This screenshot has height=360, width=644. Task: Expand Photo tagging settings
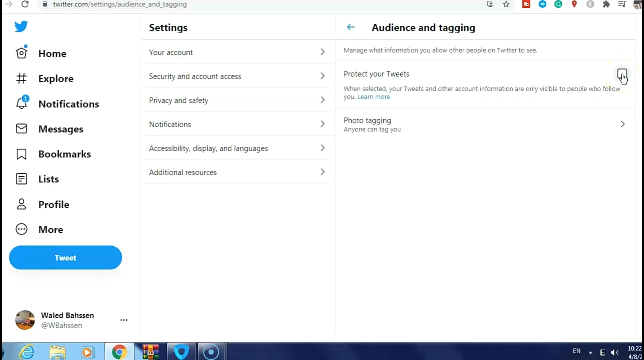(x=623, y=124)
